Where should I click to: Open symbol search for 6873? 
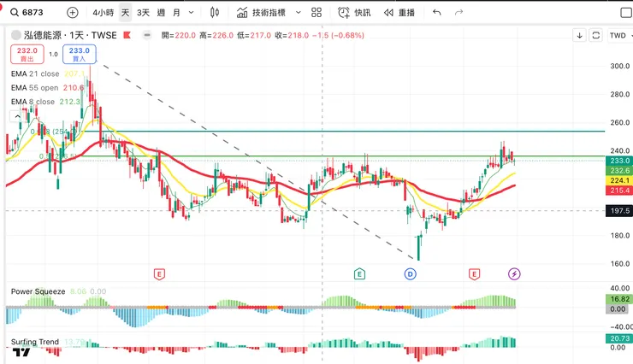click(27, 13)
